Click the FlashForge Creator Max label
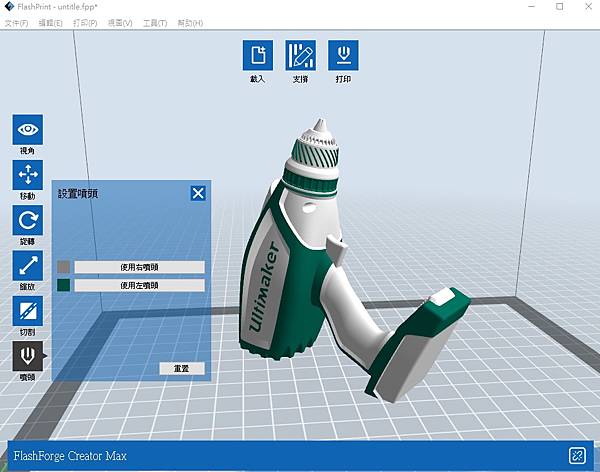Viewport: 600px width, 472px height. [70, 456]
